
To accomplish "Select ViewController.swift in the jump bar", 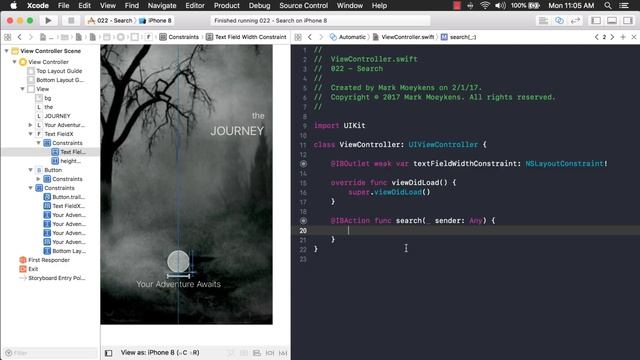I will 404,37.
